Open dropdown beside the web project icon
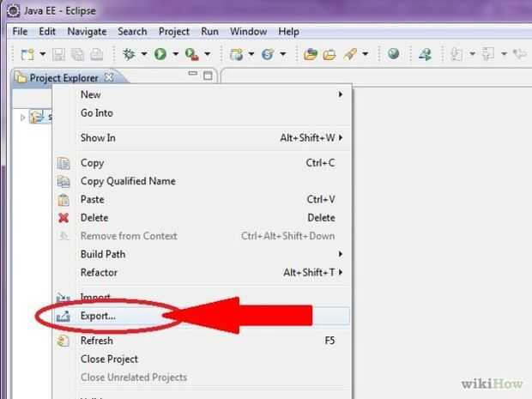The height and width of the screenshot is (399, 532). click(251, 53)
